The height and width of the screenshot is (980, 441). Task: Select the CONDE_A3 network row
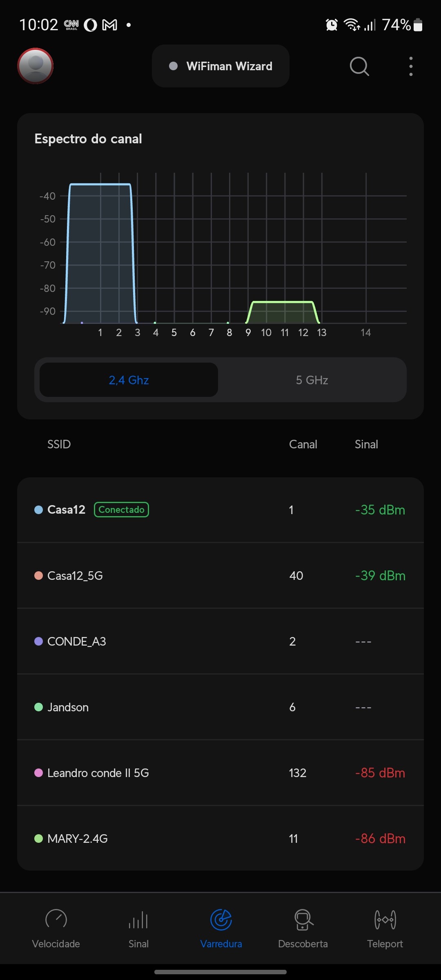(x=220, y=641)
